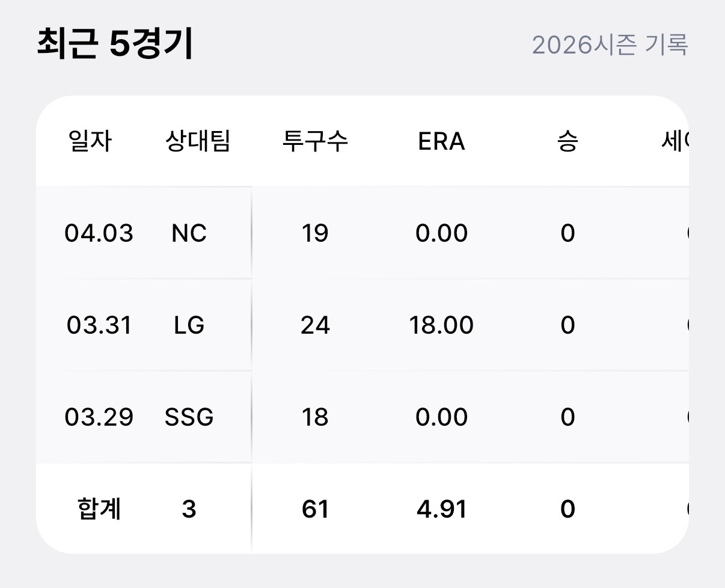
Task: Select the LG opponent cell
Action: pos(189,325)
